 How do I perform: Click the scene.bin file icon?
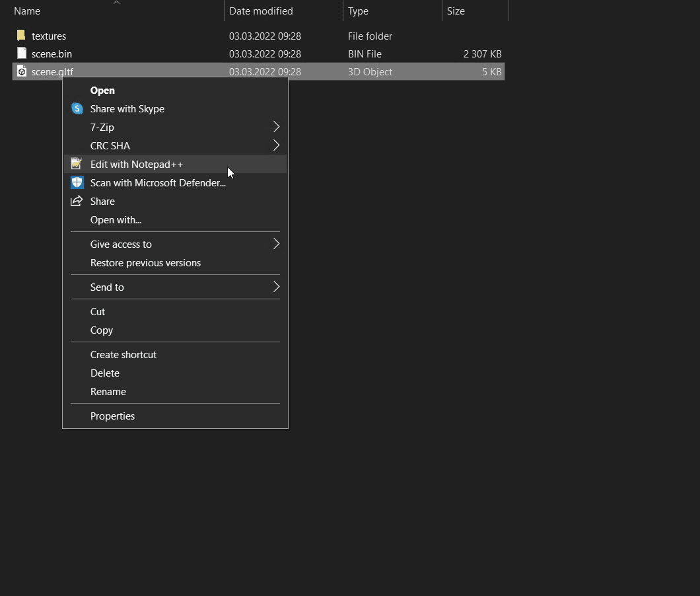click(22, 54)
